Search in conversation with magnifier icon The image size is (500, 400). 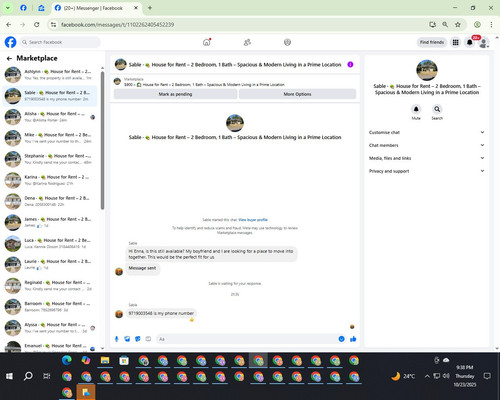(437, 109)
